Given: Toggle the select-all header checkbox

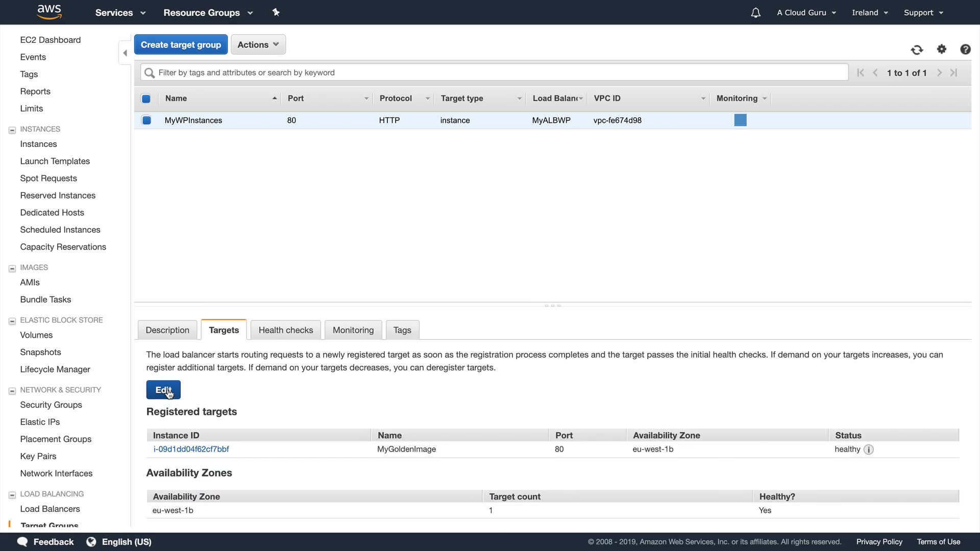Looking at the screenshot, I should coord(146,98).
